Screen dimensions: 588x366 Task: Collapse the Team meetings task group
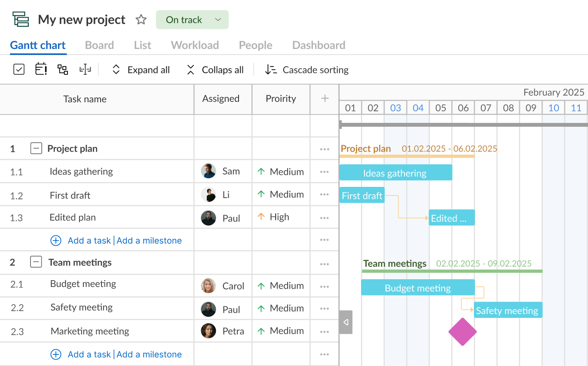point(36,262)
